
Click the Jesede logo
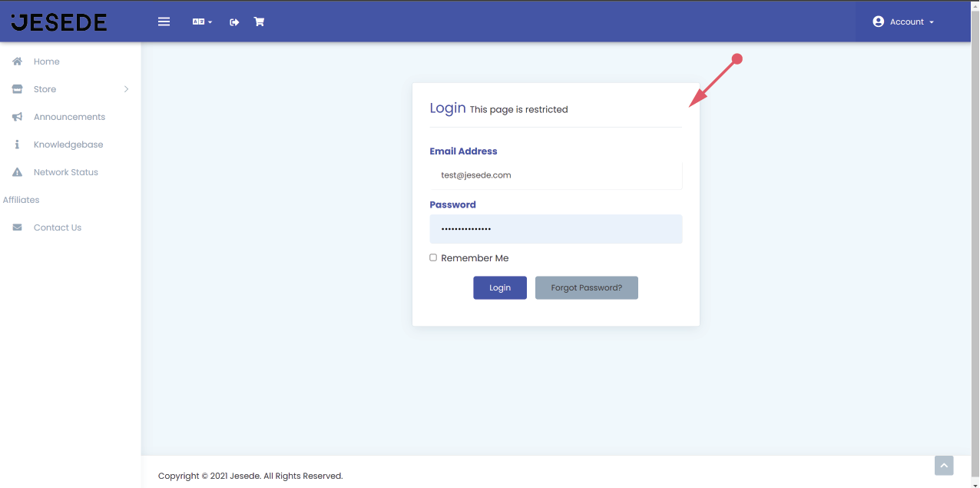pos(59,22)
